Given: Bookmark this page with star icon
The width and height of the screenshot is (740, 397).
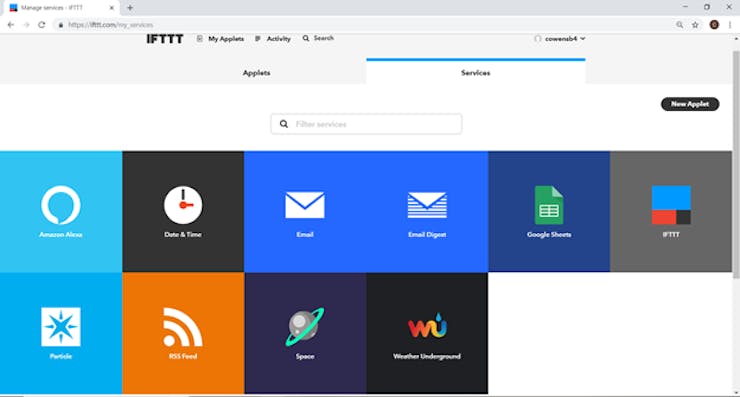Looking at the screenshot, I should [695, 25].
